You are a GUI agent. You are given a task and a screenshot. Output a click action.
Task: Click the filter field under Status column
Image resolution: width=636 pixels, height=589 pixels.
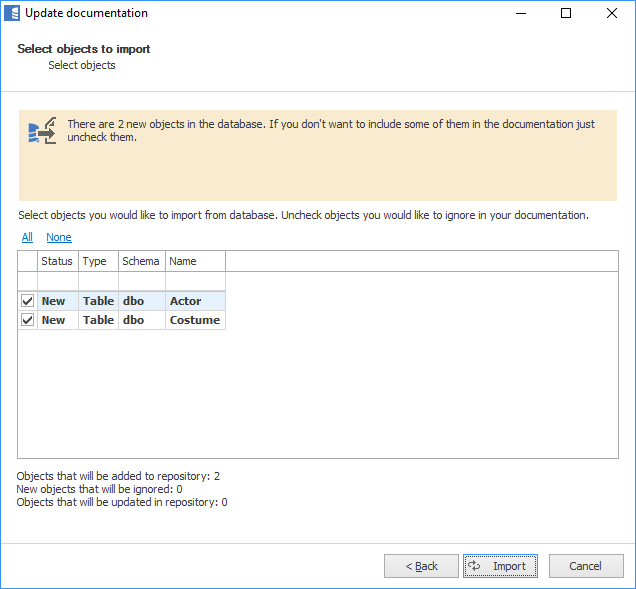point(57,281)
